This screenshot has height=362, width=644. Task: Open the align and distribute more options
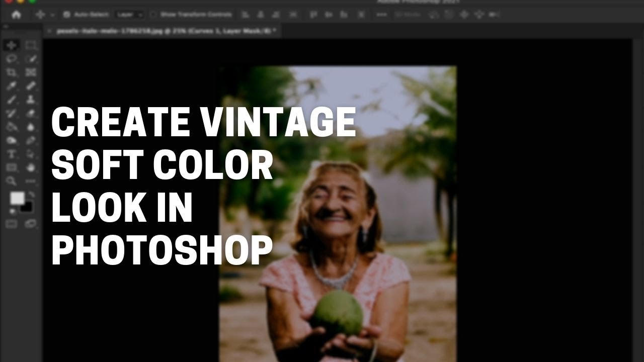(x=382, y=15)
